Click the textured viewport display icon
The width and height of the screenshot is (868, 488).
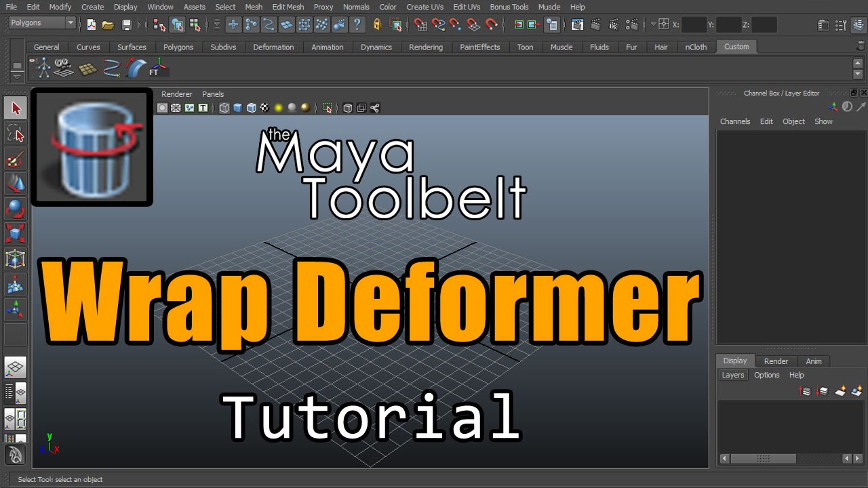264,108
